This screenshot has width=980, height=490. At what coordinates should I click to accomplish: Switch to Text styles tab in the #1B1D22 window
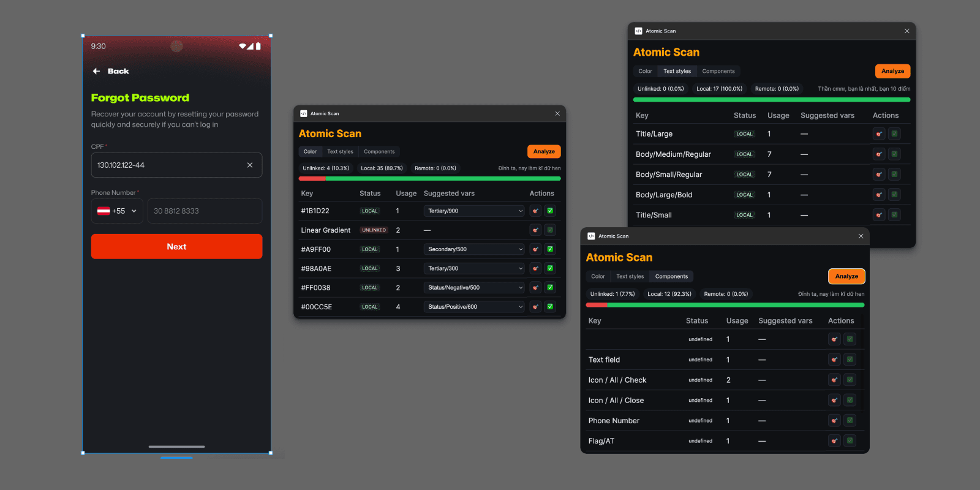[x=340, y=152]
